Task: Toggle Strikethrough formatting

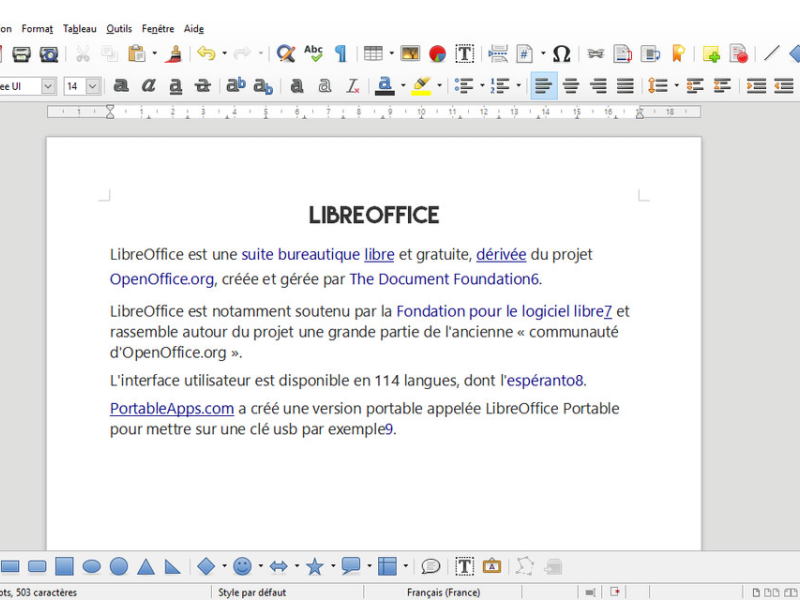Action: (x=203, y=86)
